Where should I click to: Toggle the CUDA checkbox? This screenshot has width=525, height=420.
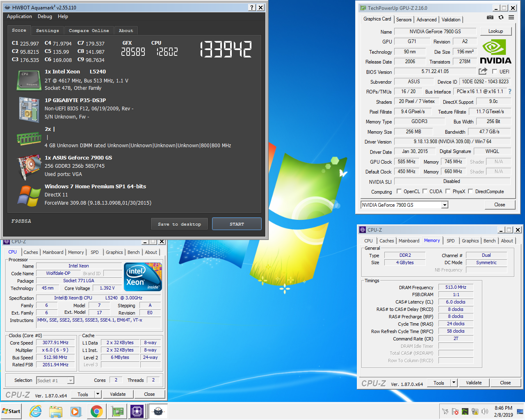[x=425, y=191]
